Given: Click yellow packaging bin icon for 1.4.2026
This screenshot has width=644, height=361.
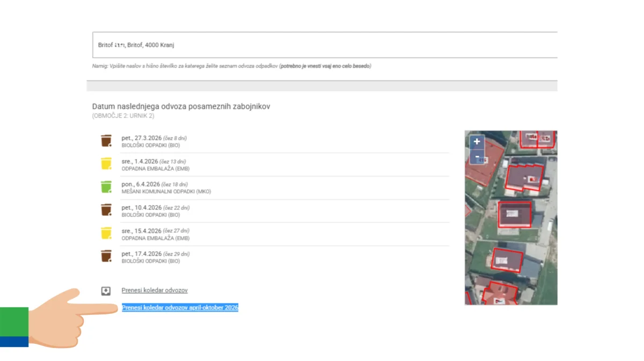Looking at the screenshot, I should (106, 164).
